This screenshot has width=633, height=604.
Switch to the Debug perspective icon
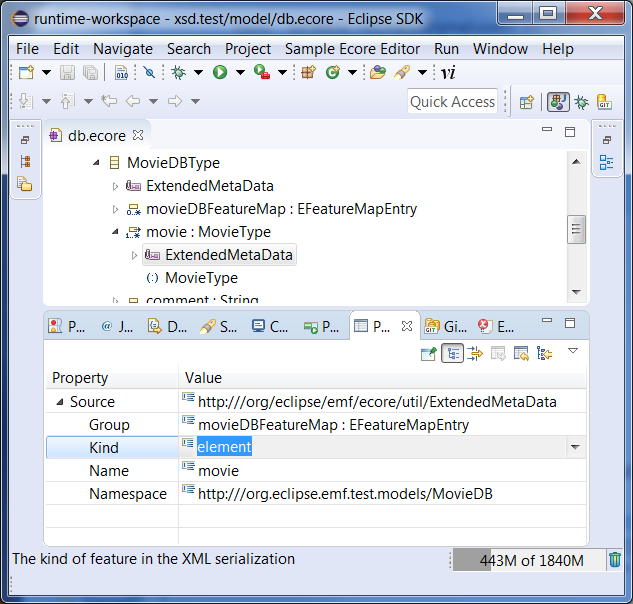tap(581, 102)
